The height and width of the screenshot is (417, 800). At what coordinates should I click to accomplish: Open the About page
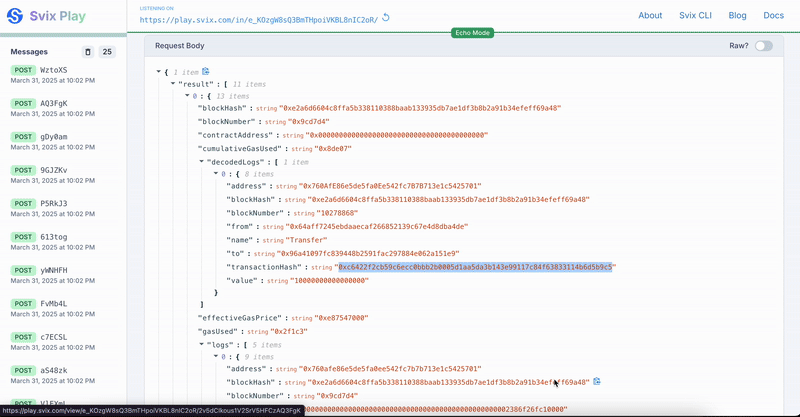[650, 15]
